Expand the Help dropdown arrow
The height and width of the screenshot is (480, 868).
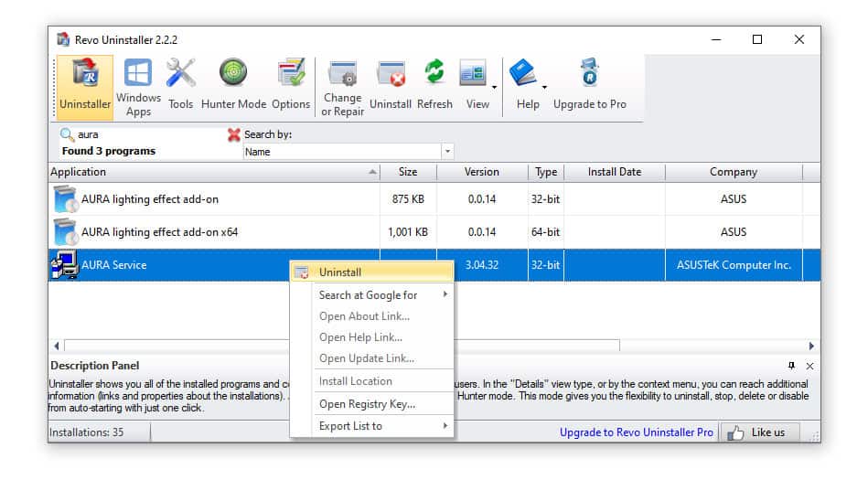(545, 87)
